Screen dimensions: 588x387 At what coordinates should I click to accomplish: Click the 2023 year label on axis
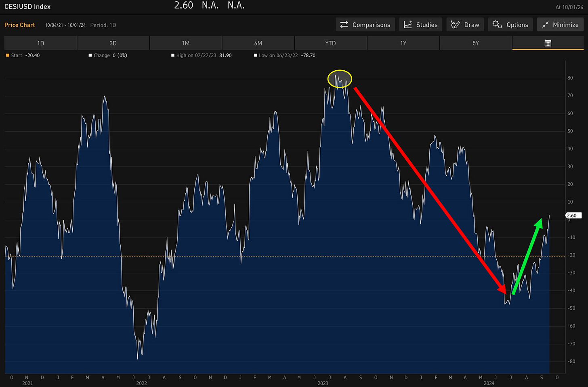323,383
